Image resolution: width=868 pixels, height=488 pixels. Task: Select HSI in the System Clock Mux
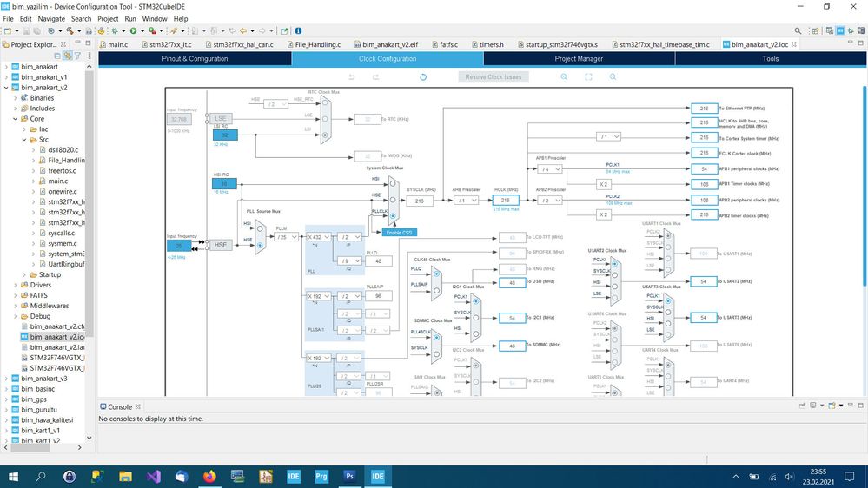coord(393,184)
